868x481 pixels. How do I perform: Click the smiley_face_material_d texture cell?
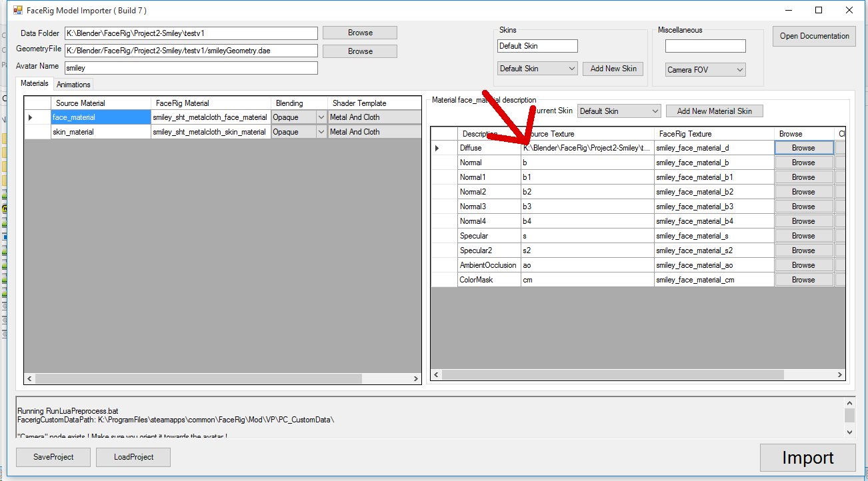715,148
